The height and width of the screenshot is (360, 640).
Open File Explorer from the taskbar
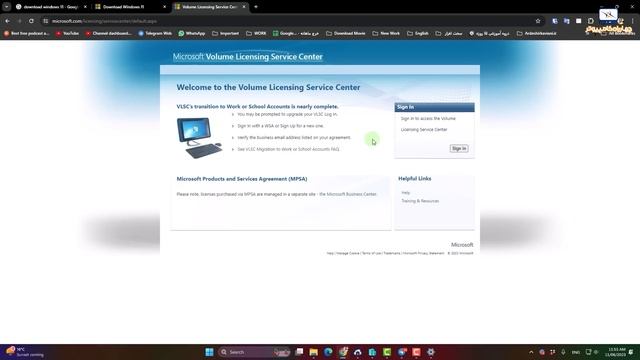pos(313,352)
